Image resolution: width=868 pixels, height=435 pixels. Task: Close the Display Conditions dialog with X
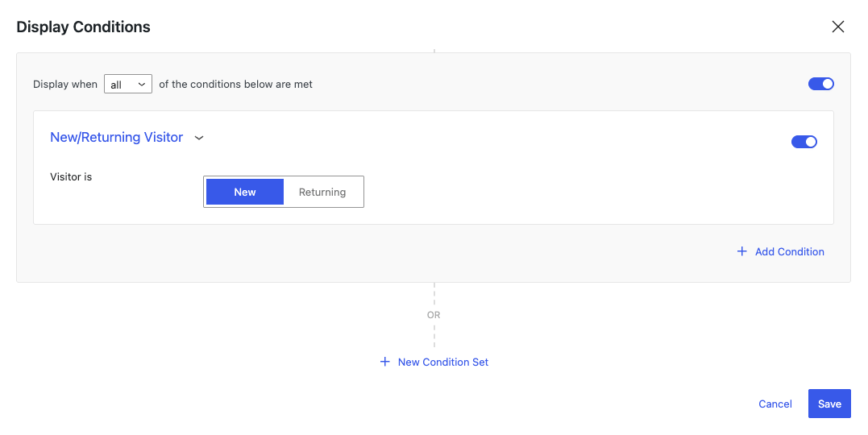pyautogui.click(x=837, y=27)
